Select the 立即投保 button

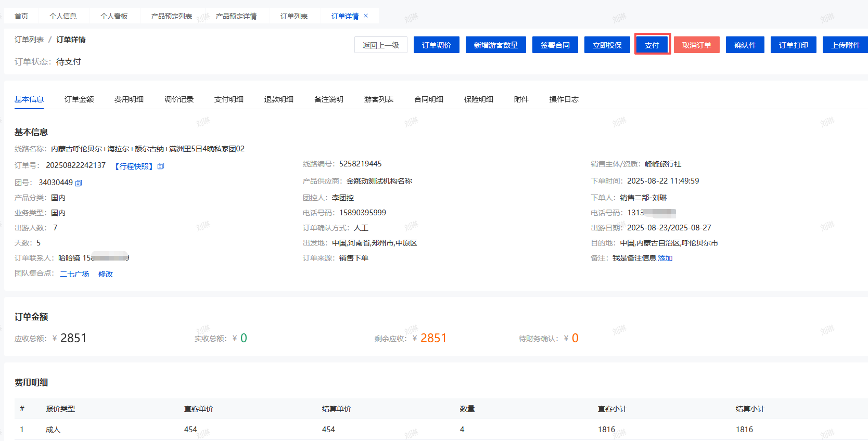(607, 45)
